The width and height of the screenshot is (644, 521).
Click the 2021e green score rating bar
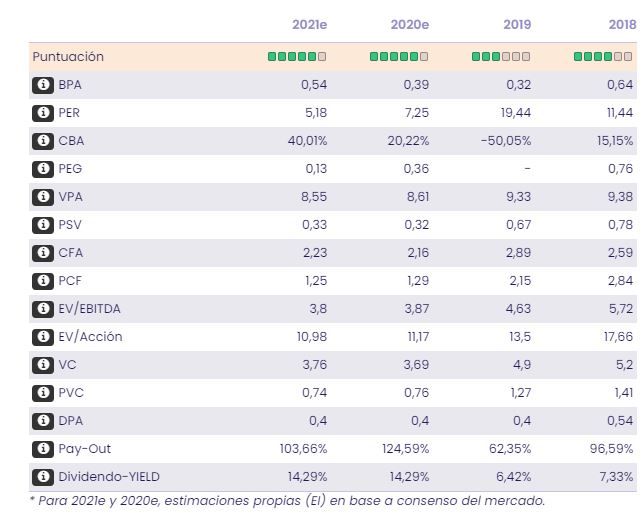pyautogui.click(x=297, y=57)
